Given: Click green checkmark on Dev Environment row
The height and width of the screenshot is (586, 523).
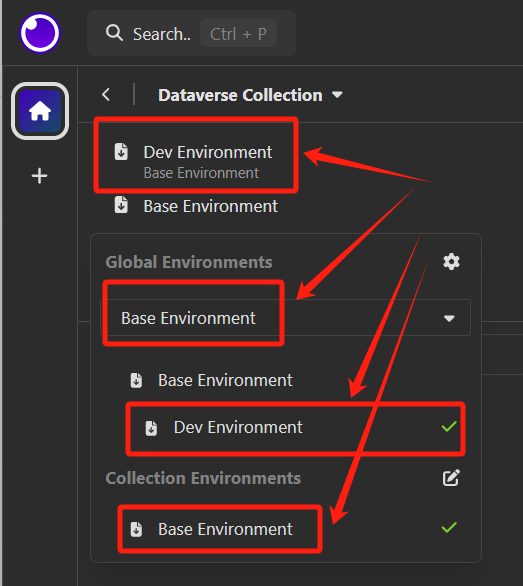Looking at the screenshot, I should click(x=449, y=426).
